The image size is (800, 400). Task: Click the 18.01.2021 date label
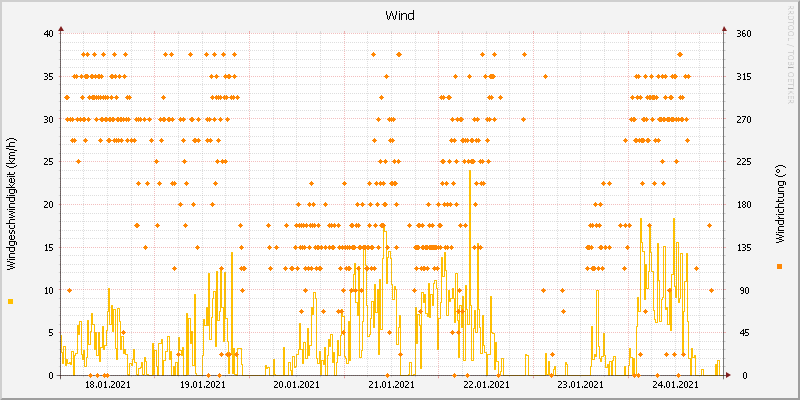click(x=108, y=385)
